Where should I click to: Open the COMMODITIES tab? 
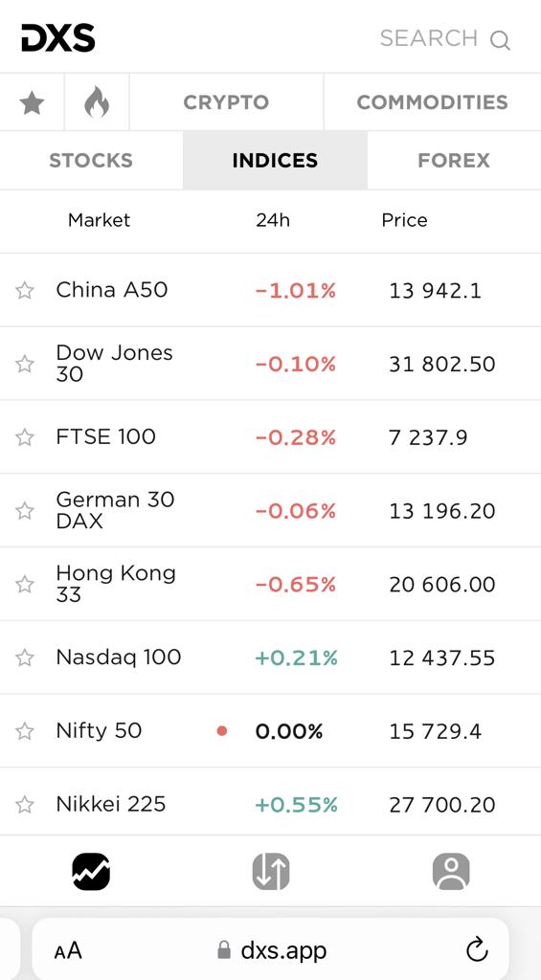[x=432, y=102]
